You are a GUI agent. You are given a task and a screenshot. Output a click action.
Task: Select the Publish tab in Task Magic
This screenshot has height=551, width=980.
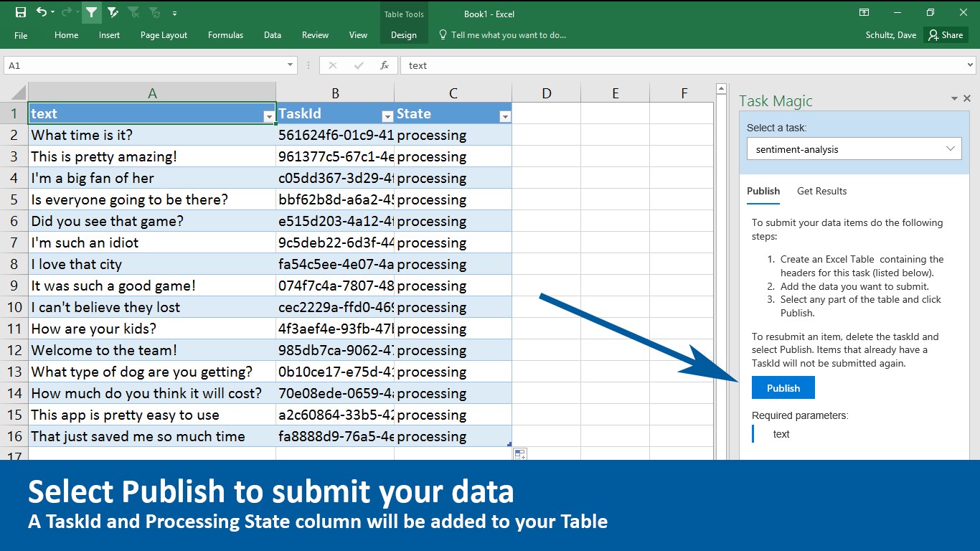tap(763, 191)
